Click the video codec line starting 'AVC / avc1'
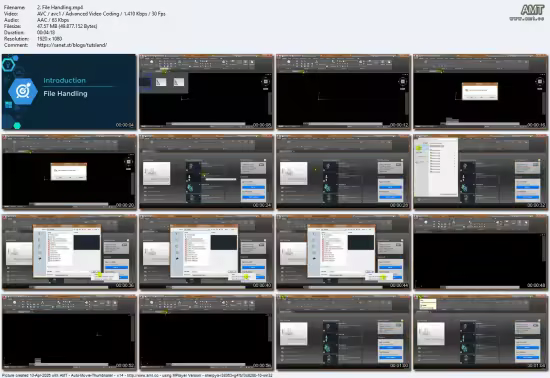The height and width of the screenshot is (378, 550). pyautogui.click(x=101, y=14)
